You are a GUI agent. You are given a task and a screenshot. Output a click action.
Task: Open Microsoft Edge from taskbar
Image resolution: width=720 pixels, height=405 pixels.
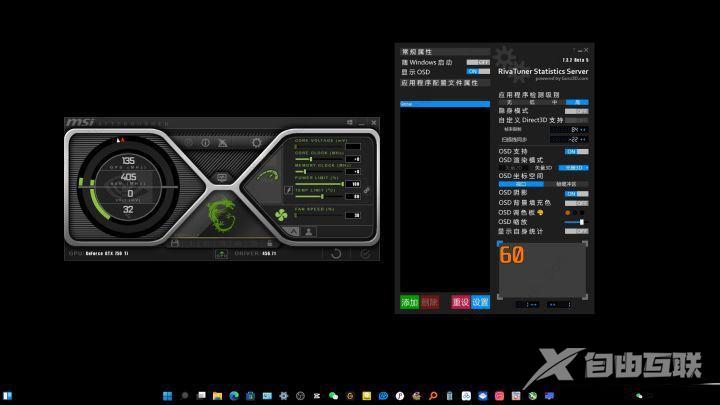tap(234, 396)
